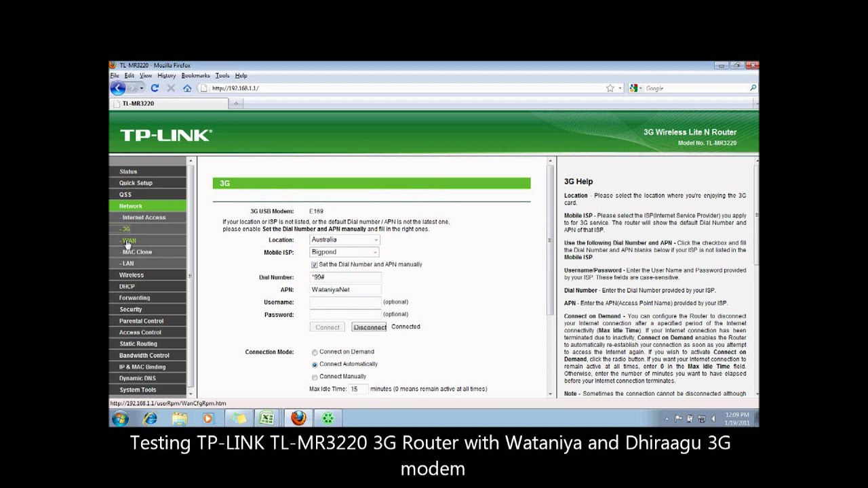Image resolution: width=868 pixels, height=488 pixels.
Task: Click the Password input field
Action: [345, 314]
